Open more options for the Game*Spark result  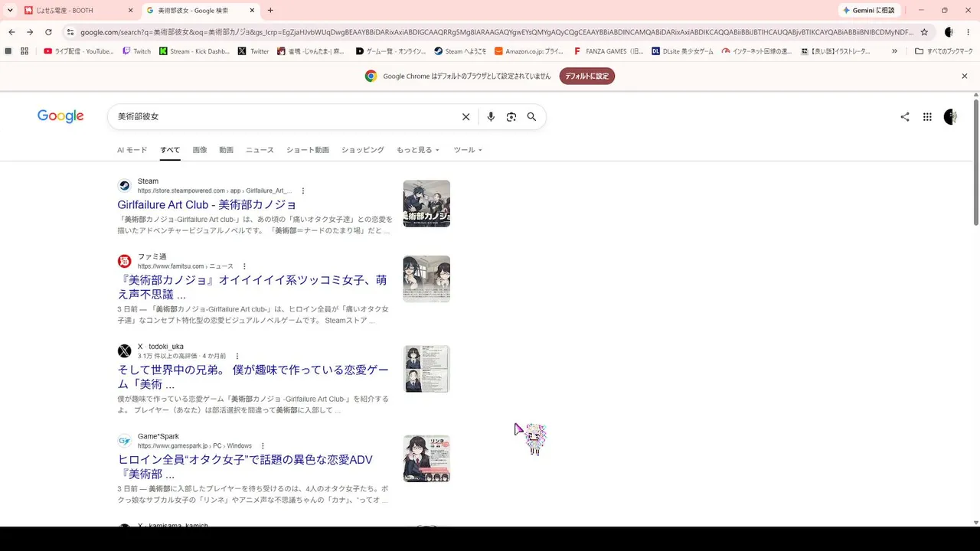click(263, 446)
